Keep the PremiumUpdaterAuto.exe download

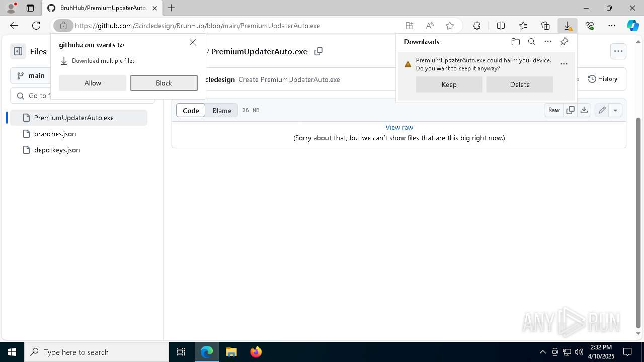449,84
